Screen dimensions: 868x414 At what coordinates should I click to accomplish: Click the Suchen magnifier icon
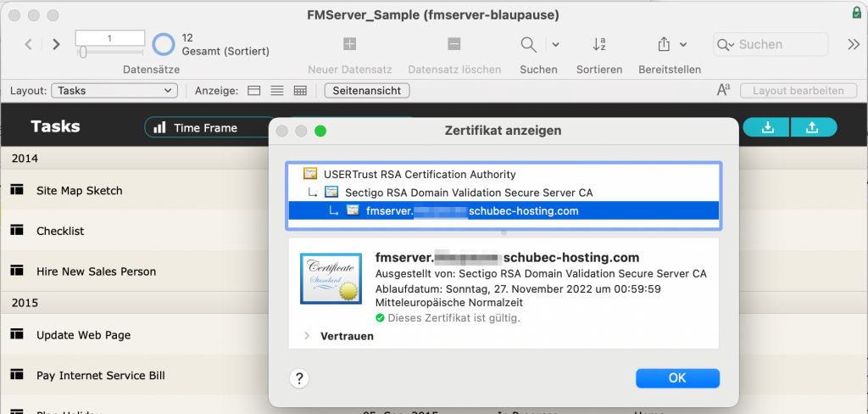pyautogui.click(x=529, y=44)
